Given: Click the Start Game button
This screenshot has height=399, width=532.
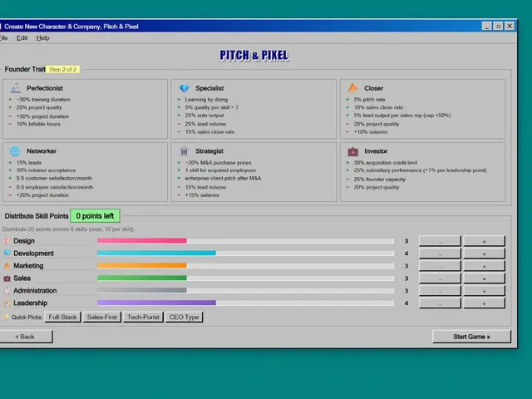Looking at the screenshot, I should [x=471, y=337].
